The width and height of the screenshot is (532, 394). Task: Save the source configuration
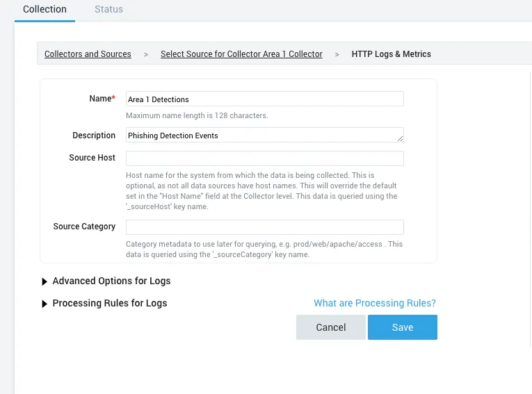pyautogui.click(x=402, y=327)
